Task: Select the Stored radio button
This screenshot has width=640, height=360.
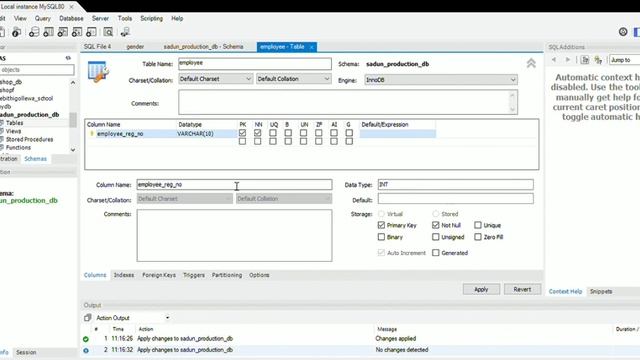Action: pos(436,214)
